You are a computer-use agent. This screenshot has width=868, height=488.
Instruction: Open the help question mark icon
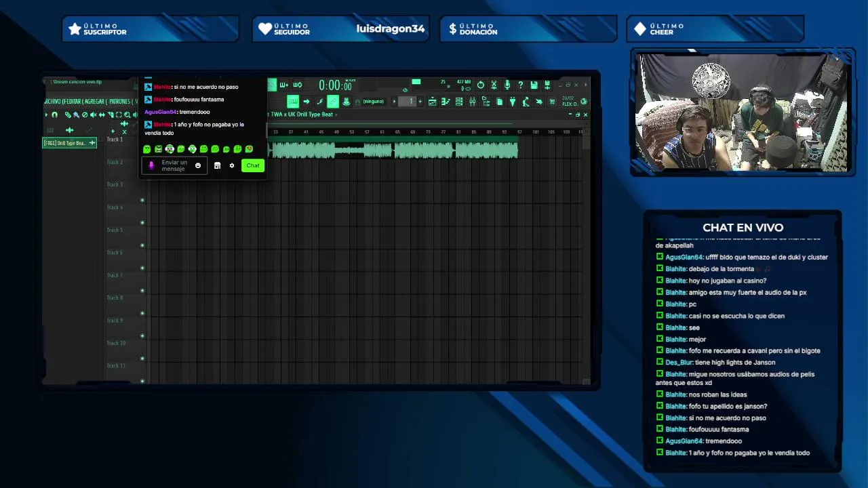pos(521,85)
